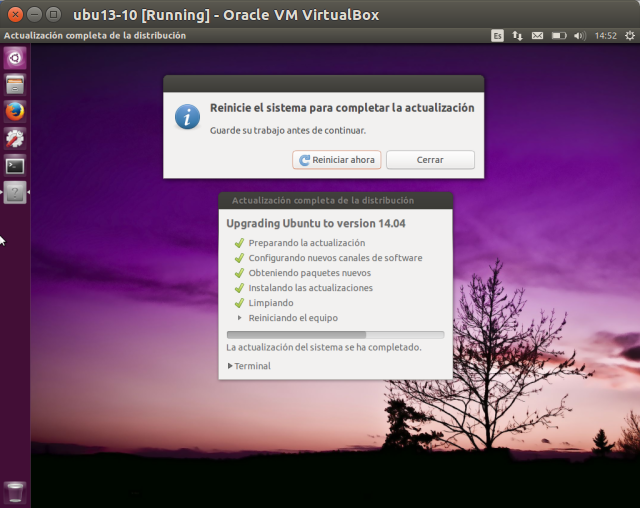Open the Terminal from launcher
The height and width of the screenshot is (508, 640).
pos(15,166)
